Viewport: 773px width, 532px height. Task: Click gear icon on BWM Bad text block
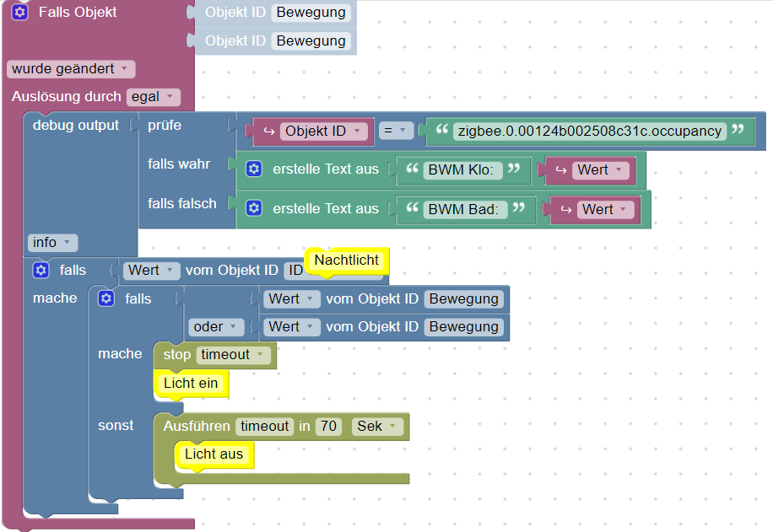pyautogui.click(x=254, y=208)
